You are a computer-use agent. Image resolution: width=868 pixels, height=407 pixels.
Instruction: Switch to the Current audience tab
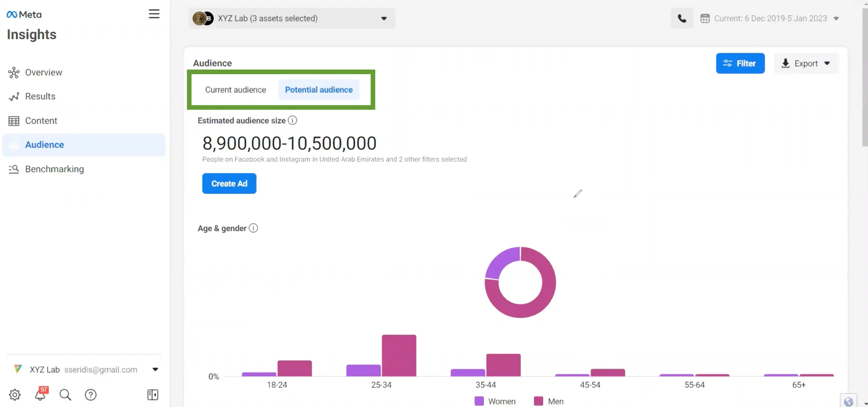(x=236, y=90)
